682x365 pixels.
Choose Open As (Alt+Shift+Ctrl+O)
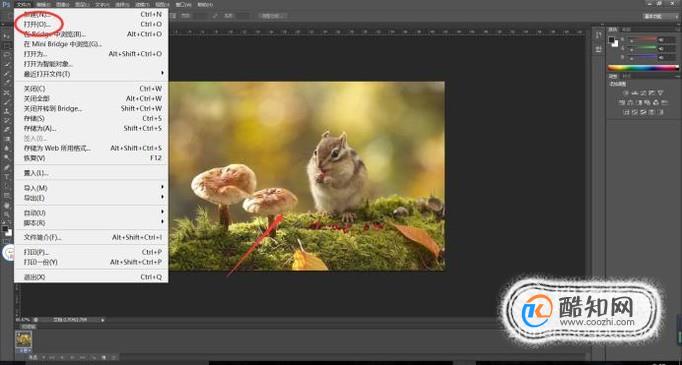[91, 54]
